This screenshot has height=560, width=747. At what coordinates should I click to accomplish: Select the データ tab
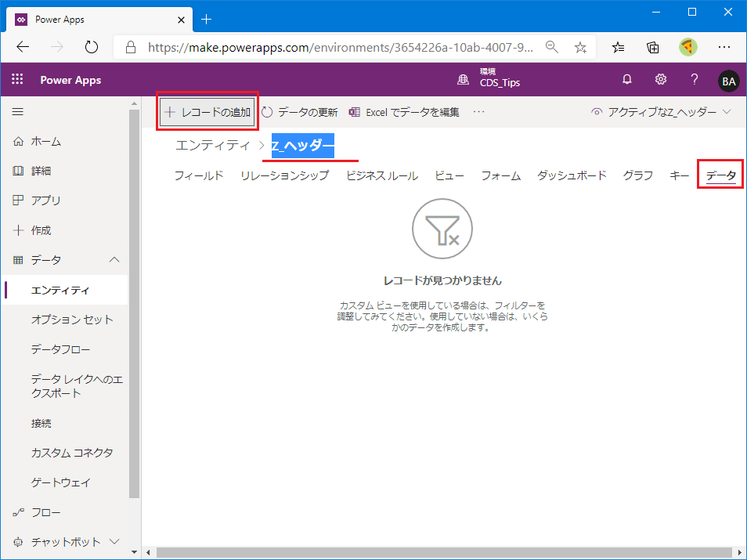[x=721, y=175]
